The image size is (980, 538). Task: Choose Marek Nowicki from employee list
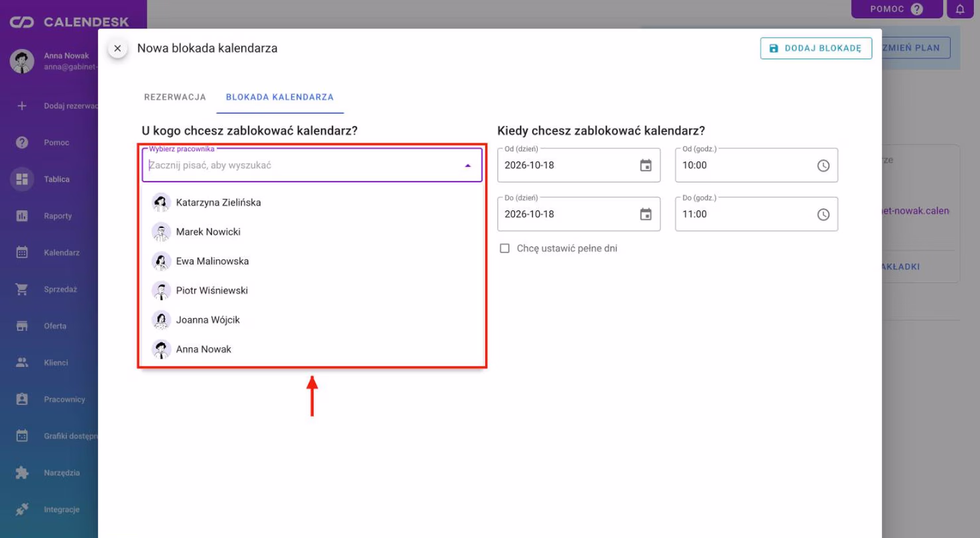tap(312, 232)
